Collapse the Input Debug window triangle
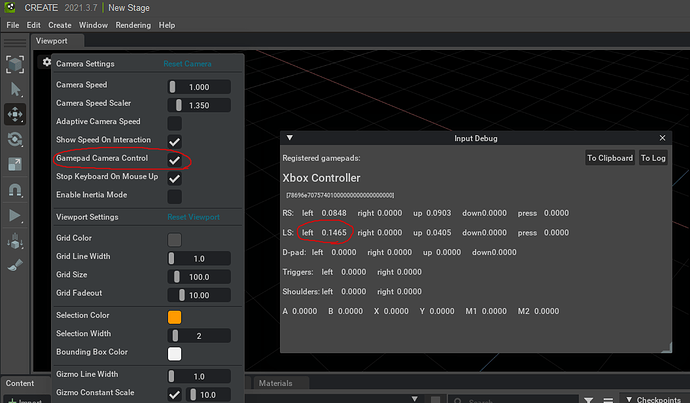The width and height of the screenshot is (690, 403). tap(290, 138)
